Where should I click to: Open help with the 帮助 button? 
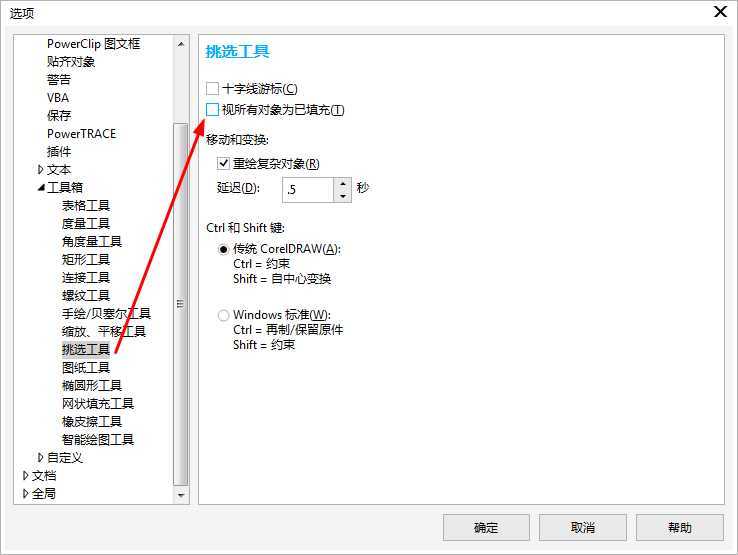(x=679, y=528)
